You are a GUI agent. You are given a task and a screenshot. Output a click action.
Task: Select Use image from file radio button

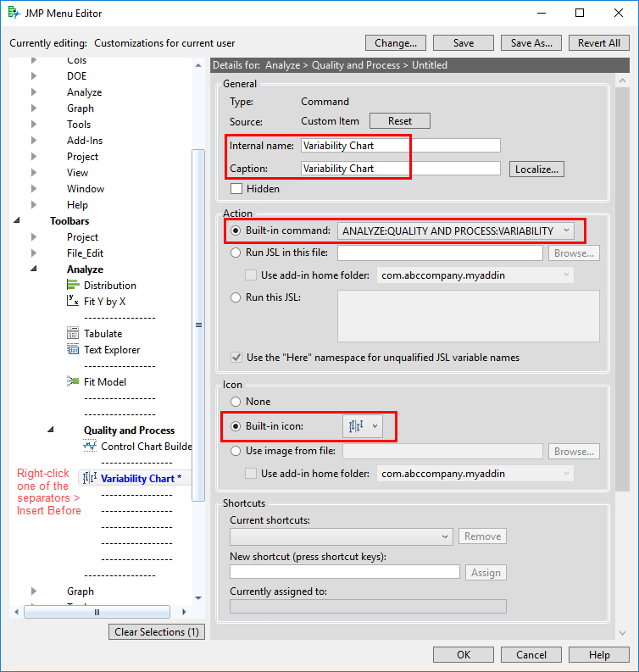[x=236, y=451]
